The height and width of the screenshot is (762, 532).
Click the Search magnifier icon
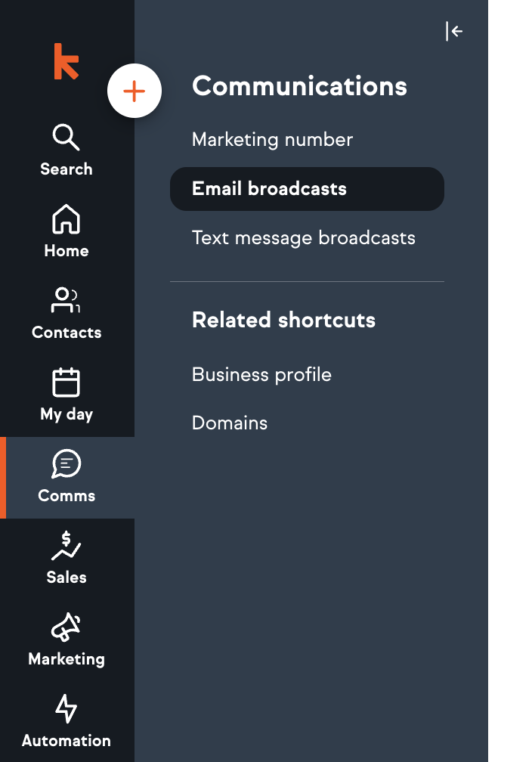coord(66,137)
